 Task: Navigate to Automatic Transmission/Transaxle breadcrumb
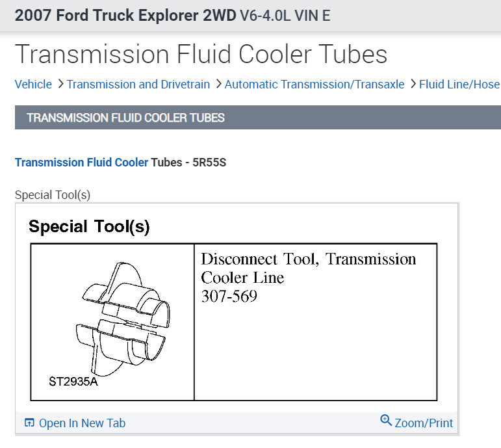pyautogui.click(x=315, y=85)
